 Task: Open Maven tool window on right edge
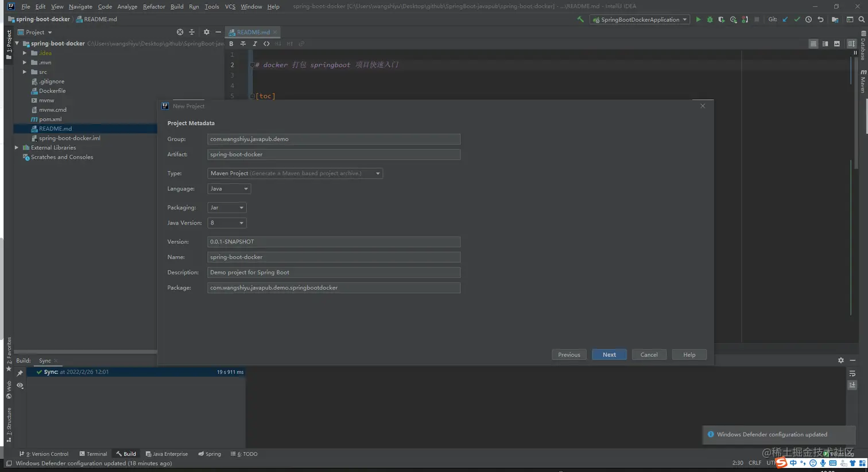point(863,82)
